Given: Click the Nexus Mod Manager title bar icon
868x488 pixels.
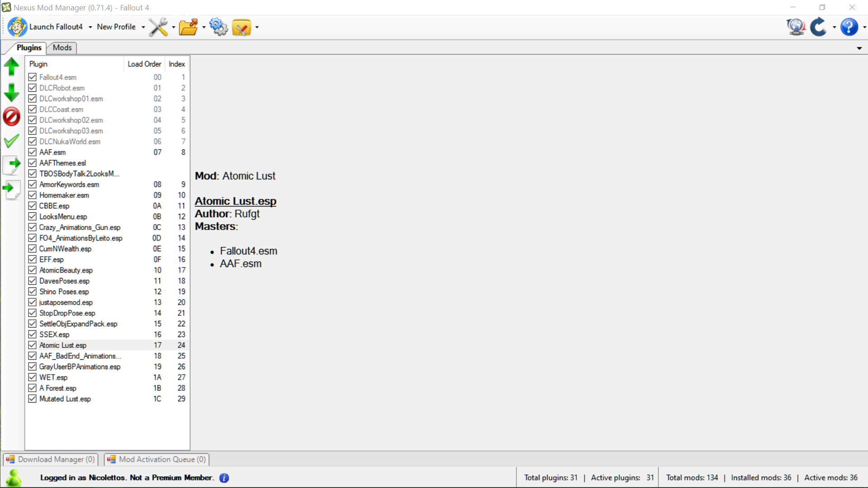Looking at the screenshot, I should click(x=6, y=7).
